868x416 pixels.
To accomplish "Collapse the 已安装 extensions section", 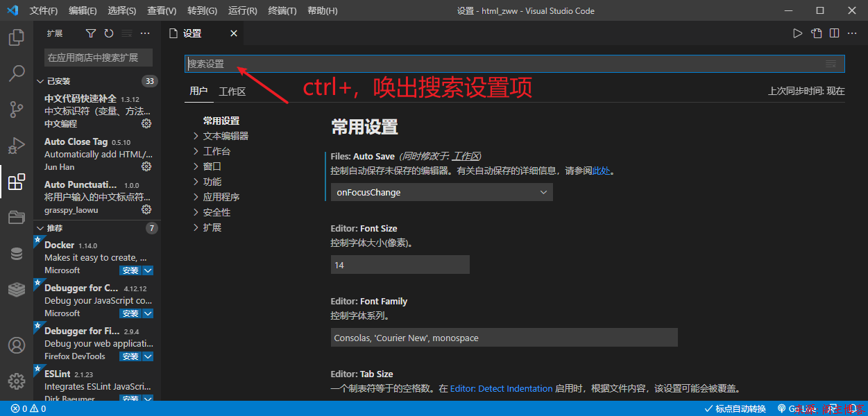I will point(40,81).
